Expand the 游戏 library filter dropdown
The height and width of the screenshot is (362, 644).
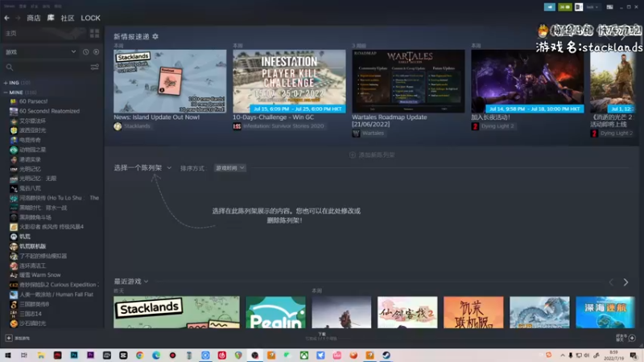tap(40, 52)
